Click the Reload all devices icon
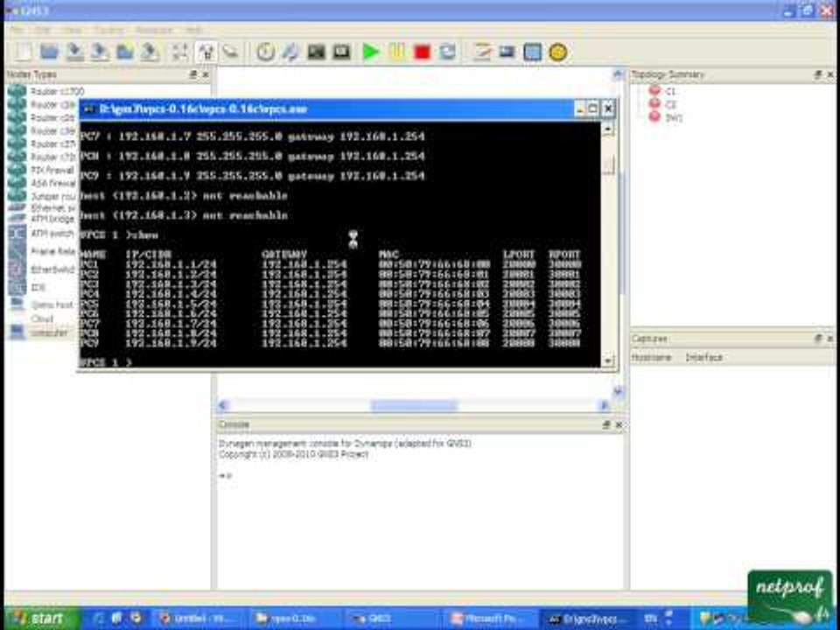Viewport: 840px width, 630px height. pos(448,52)
